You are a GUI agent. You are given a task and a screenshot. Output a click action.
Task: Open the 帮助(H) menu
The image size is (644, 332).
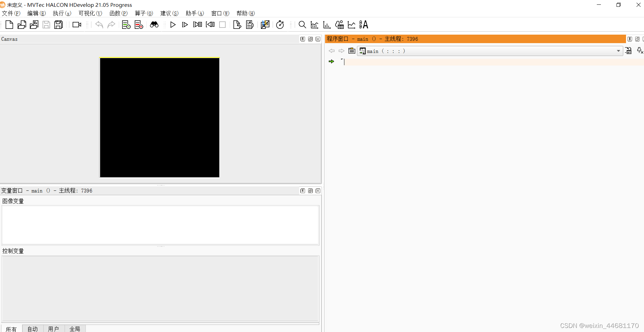(246, 13)
